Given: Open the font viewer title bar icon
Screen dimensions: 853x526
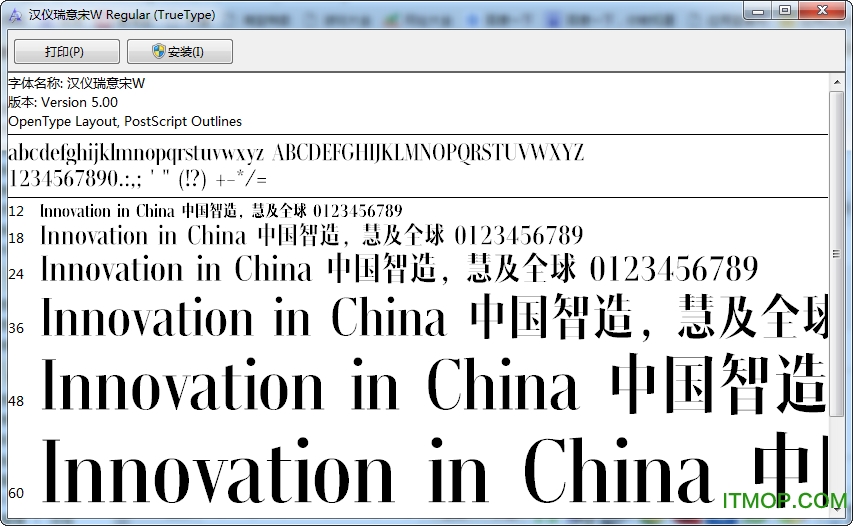Looking at the screenshot, I should (x=14, y=12).
